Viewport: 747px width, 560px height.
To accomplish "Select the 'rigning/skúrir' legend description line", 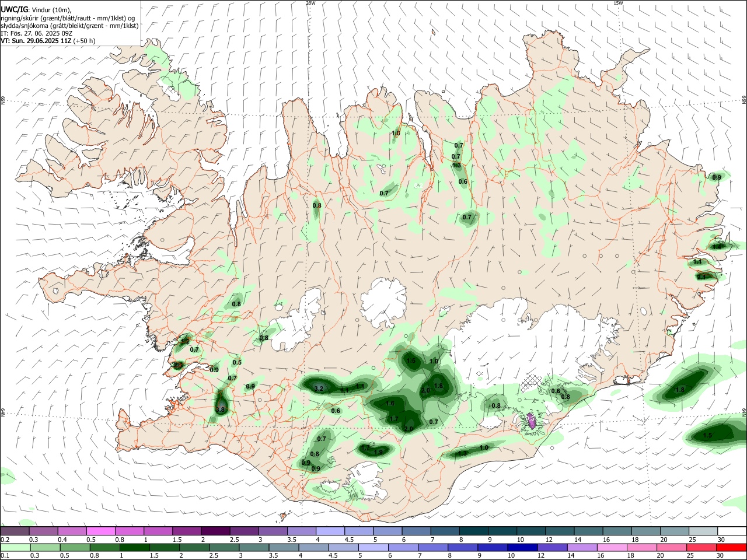I will coord(68,18).
